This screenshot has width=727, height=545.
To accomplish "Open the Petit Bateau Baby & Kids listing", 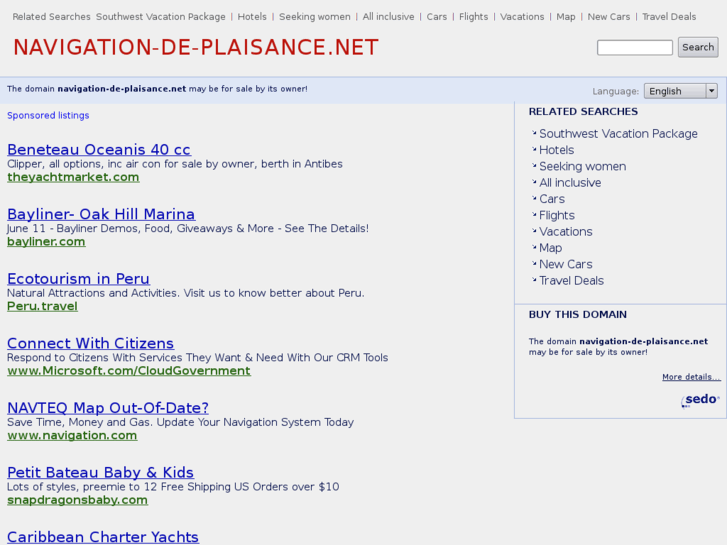I will pos(100,472).
